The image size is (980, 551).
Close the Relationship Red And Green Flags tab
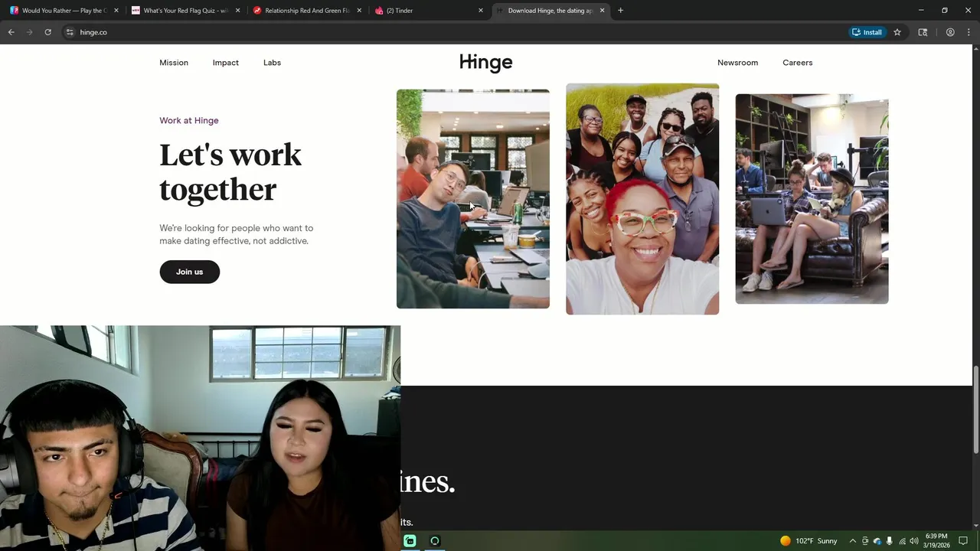coord(359,11)
